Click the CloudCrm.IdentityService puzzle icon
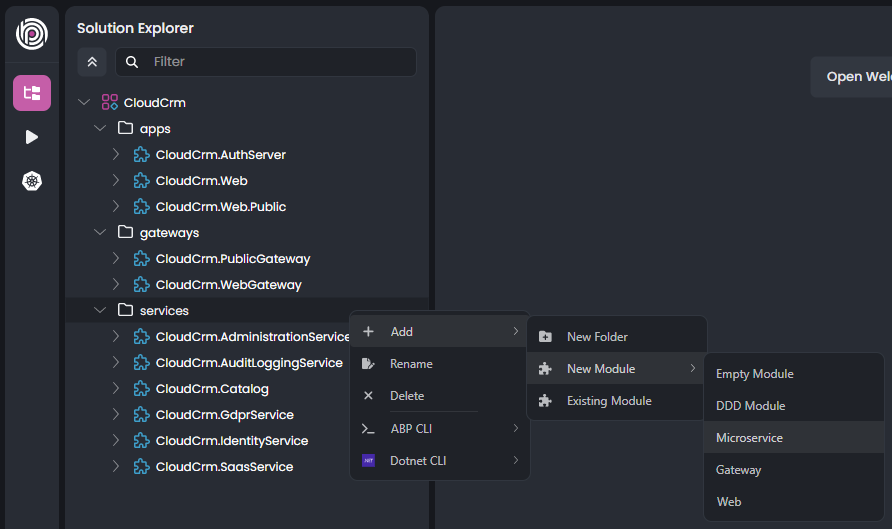Viewport: 892px width, 529px height. (x=141, y=441)
